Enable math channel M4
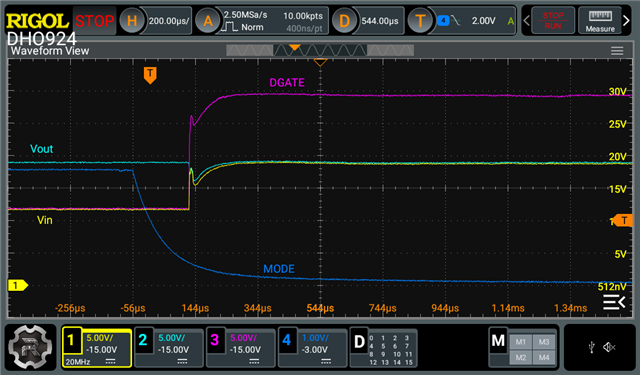The width and height of the screenshot is (640, 375). [x=544, y=357]
